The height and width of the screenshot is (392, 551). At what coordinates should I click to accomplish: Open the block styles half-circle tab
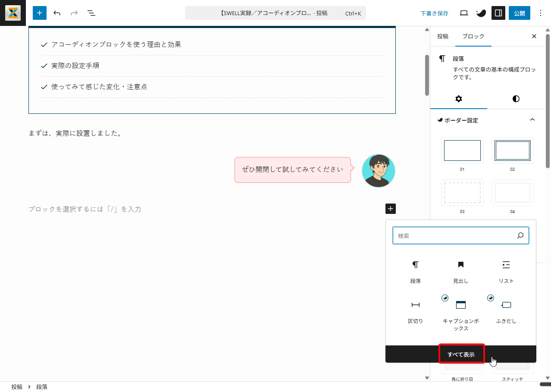pyautogui.click(x=516, y=99)
